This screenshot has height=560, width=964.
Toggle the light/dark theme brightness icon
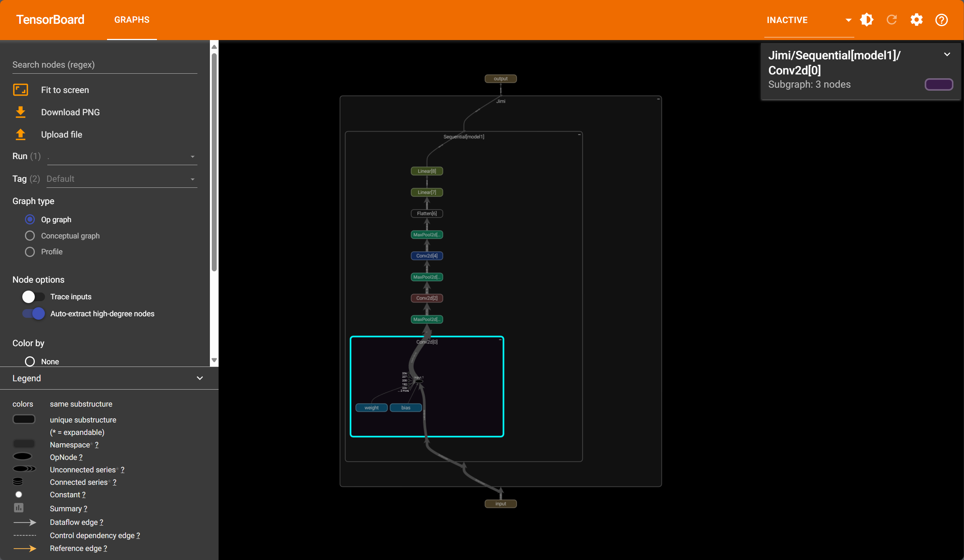[x=866, y=20]
